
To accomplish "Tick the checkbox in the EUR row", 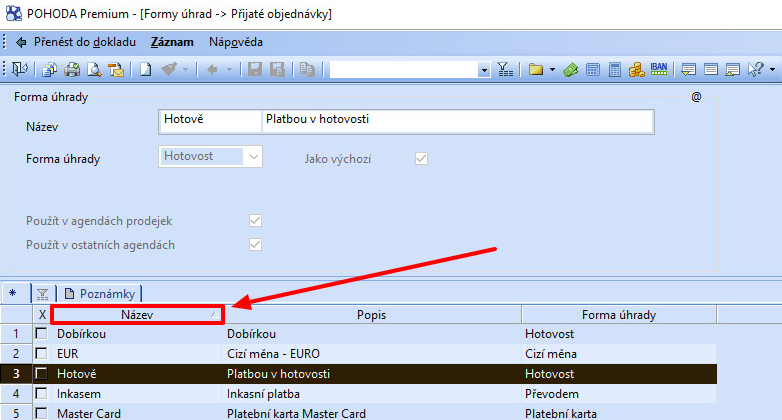I will point(41,354).
